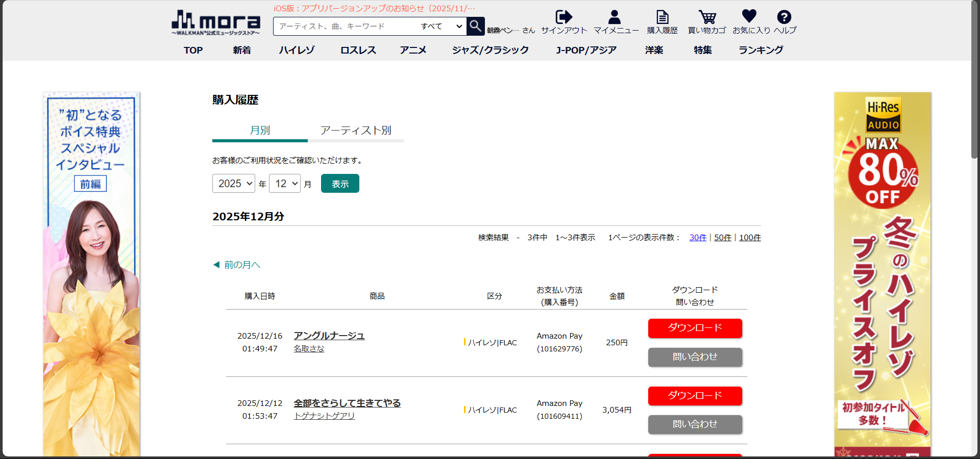Open the My Menu person icon
The height and width of the screenshot is (459, 980).
click(x=615, y=18)
